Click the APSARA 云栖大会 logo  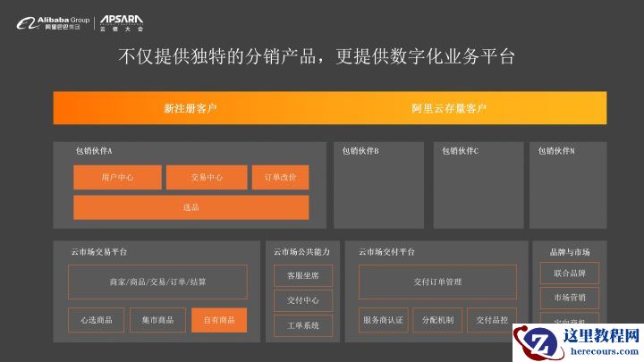122,23
